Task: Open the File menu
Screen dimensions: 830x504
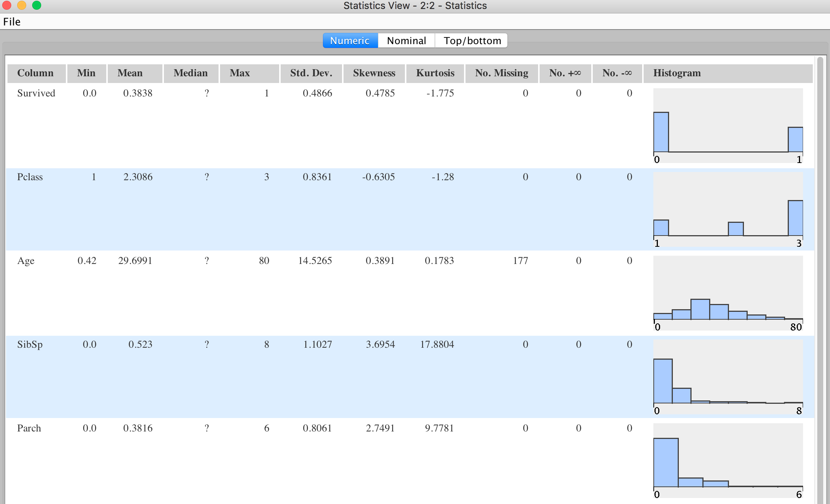Action: pyautogui.click(x=12, y=22)
